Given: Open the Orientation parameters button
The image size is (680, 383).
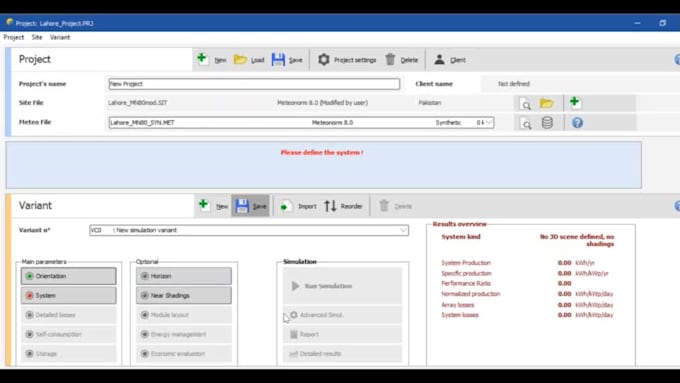Looking at the screenshot, I should pyautogui.click(x=69, y=276).
